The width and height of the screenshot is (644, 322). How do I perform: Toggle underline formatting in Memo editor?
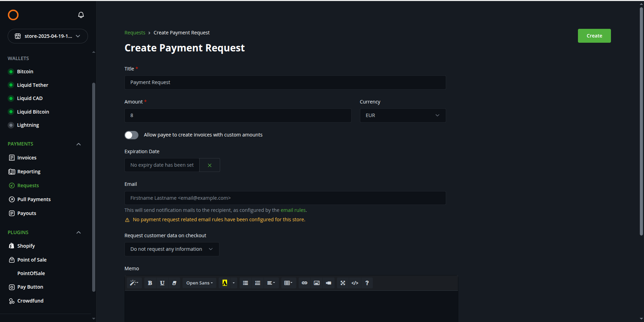(162, 283)
